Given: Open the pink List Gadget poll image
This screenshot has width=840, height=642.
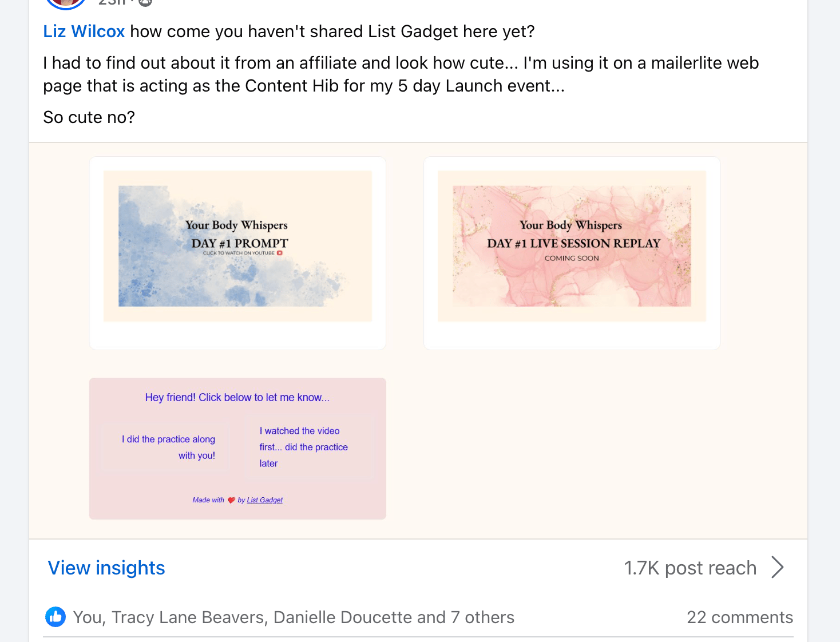Looking at the screenshot, I should click(237, 449).
